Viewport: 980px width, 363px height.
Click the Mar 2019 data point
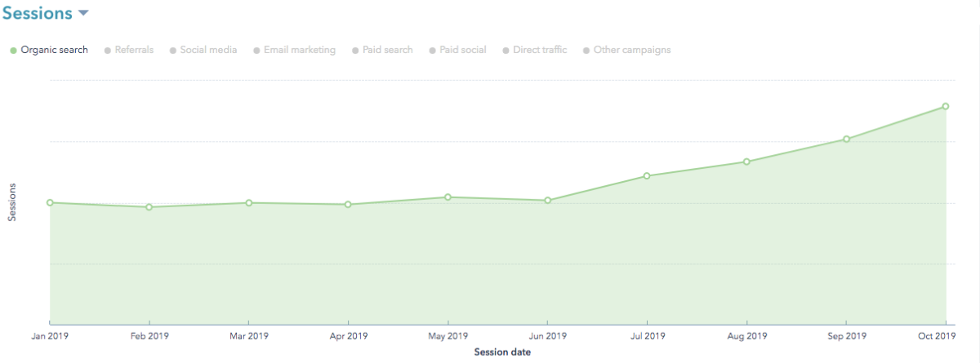point(249,202)
